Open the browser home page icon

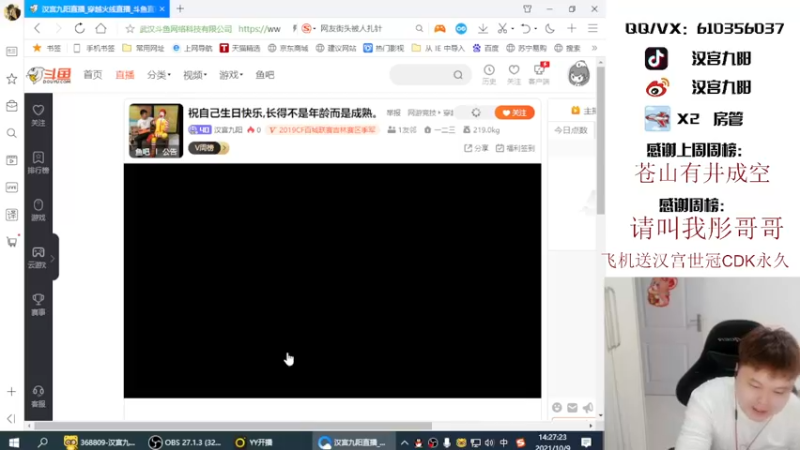[x=101, y=29]
